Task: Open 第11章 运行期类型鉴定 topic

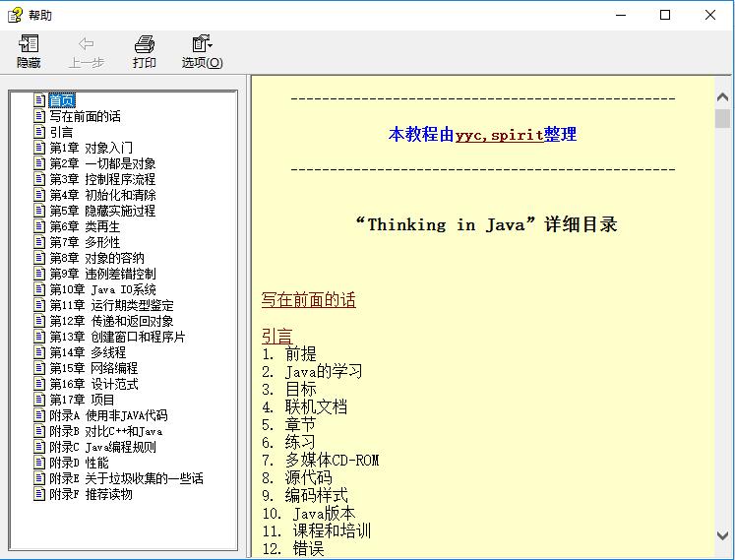Action: pos(111,305)
